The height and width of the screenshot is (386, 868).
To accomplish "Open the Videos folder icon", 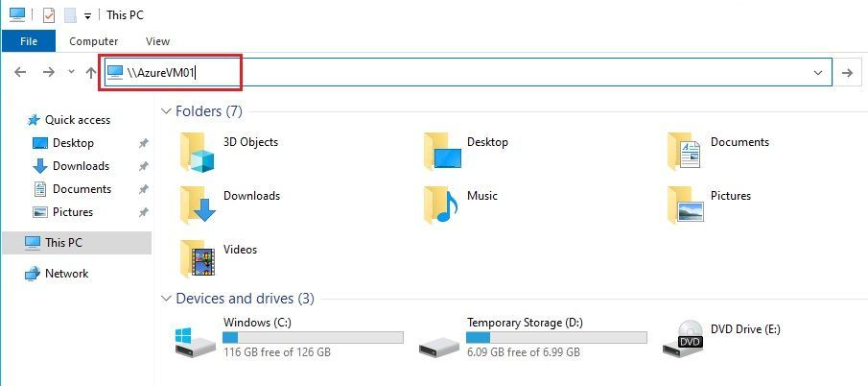I will click(197, 258).
